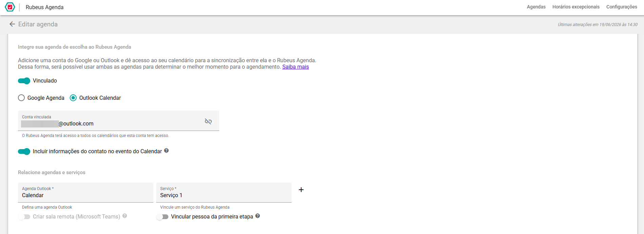This screenshot has width=644, height=234.
Task: Open the Serviço dropdown showing Serviço 1
Action: tap(224, 192)
